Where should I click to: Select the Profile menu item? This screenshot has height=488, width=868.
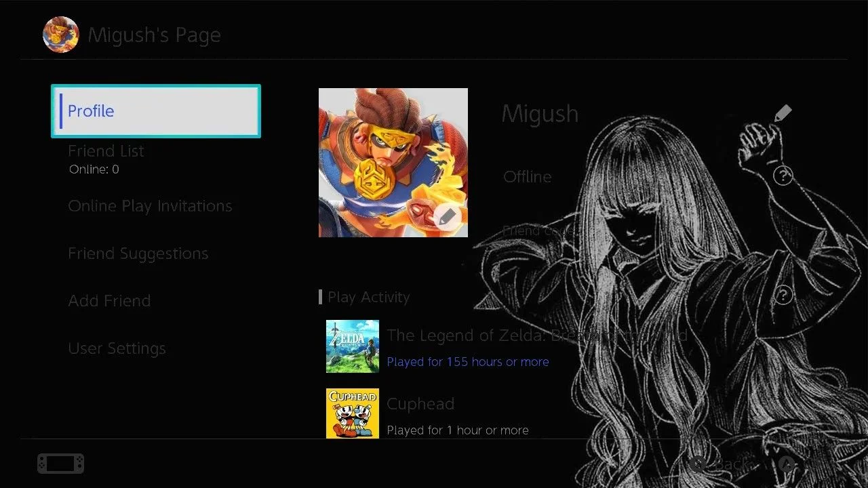pyautogui.click(x=156, y=111)
